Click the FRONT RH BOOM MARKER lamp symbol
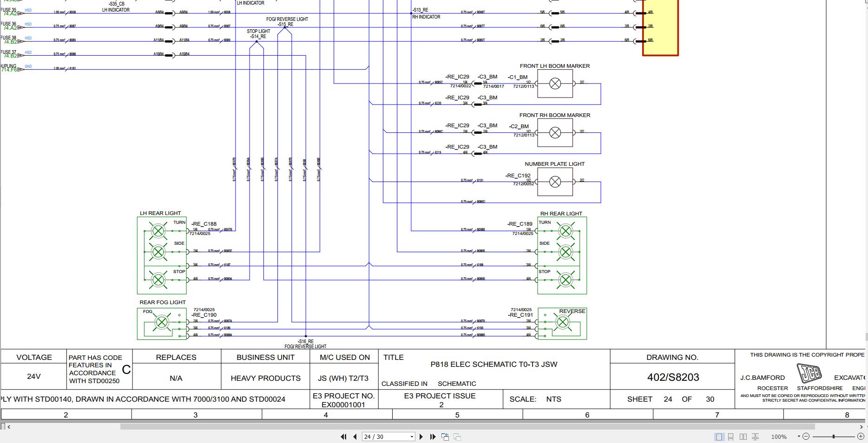 click(555, 133)
